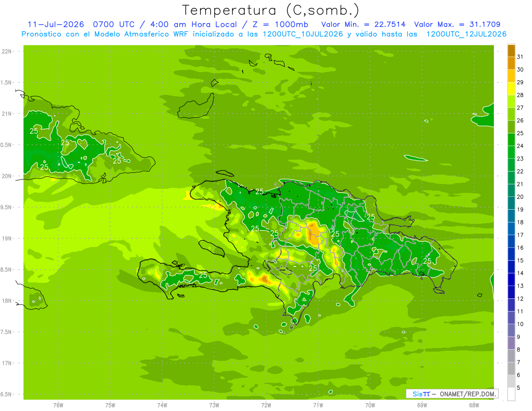
Task: Click the "Valor Min. = 22.7514" value
Action: pyautogui.click(x=363, y=24)
